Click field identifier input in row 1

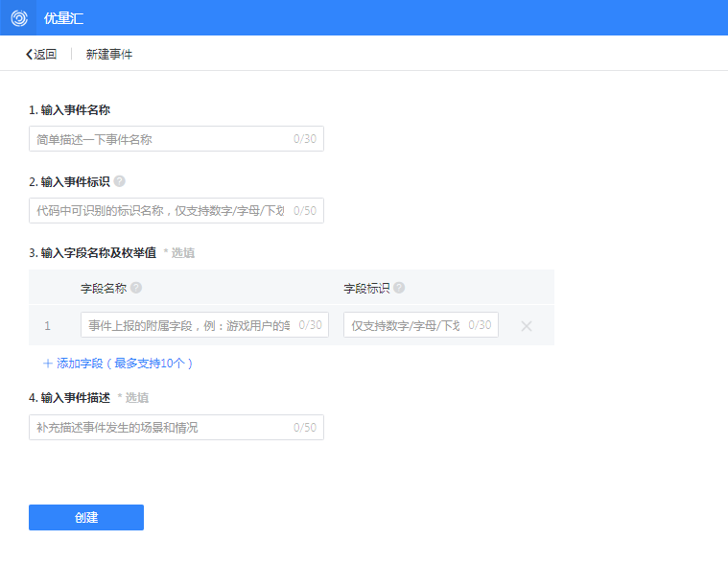pyautogui.click(x=407, y=325)
